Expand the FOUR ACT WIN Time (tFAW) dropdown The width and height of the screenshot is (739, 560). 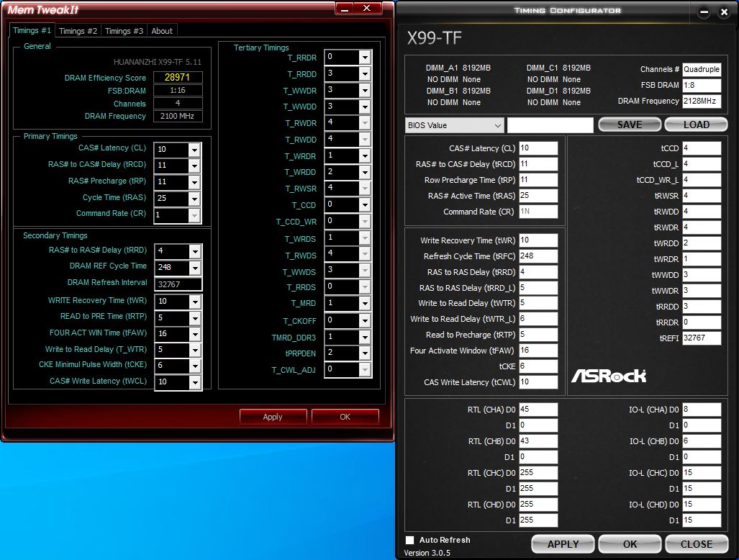coord(194,334)
